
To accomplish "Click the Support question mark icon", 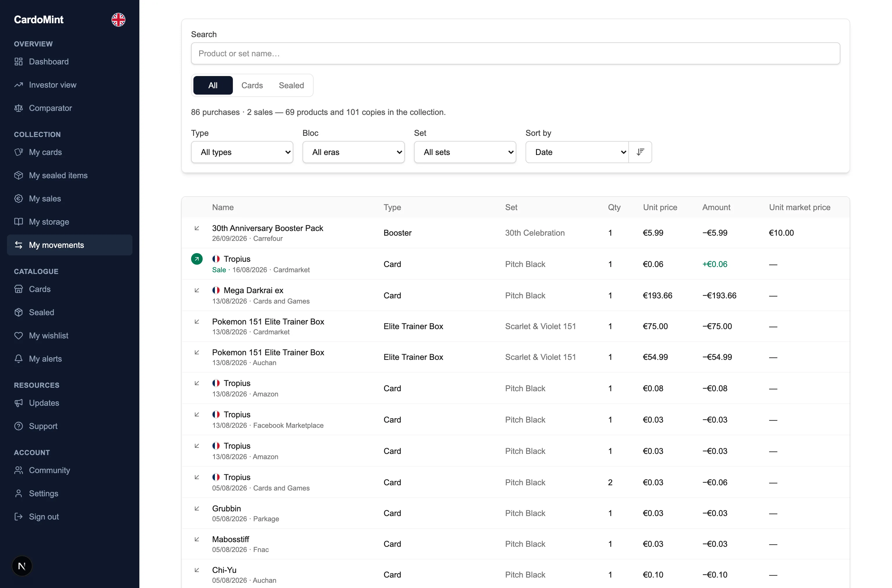I will (x=18, y=426).
